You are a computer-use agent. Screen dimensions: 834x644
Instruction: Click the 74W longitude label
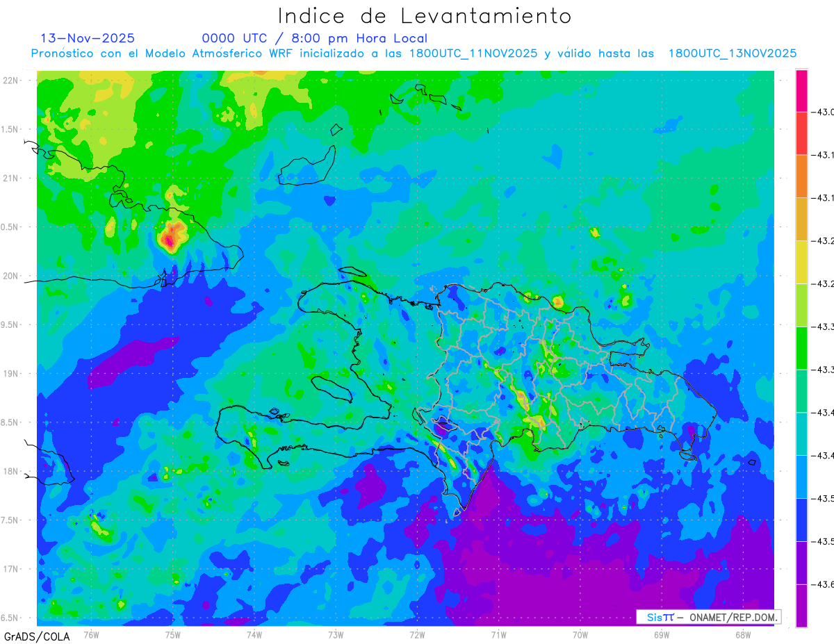pyautogui.click(x=254, y=634)
